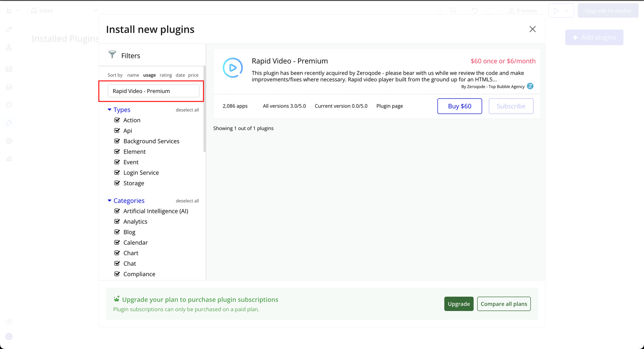Sort plugins by price
The image size is (644, 349).
point(193,75)
